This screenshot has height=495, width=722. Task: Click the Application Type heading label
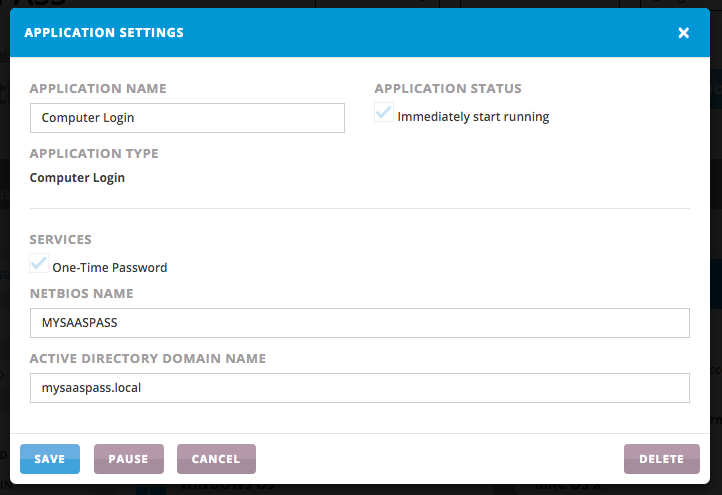click(x=94, y=154)
